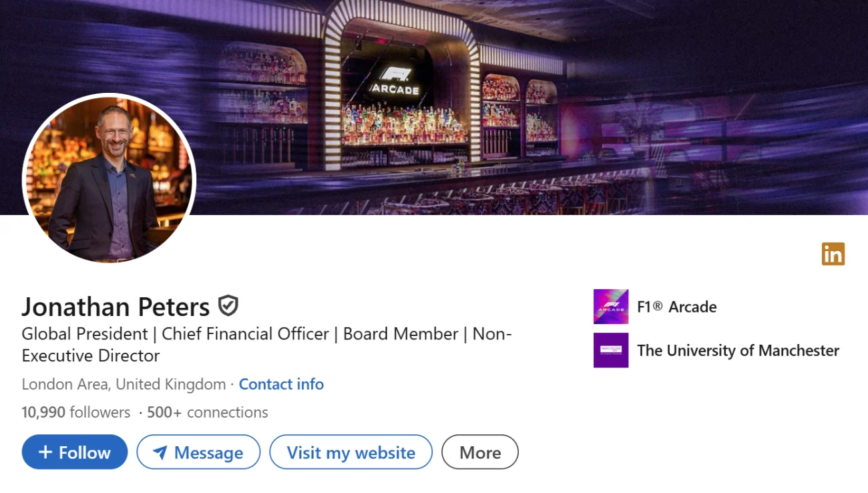
Task: Open the University of Manchester logo
Action: pos(610,350)
